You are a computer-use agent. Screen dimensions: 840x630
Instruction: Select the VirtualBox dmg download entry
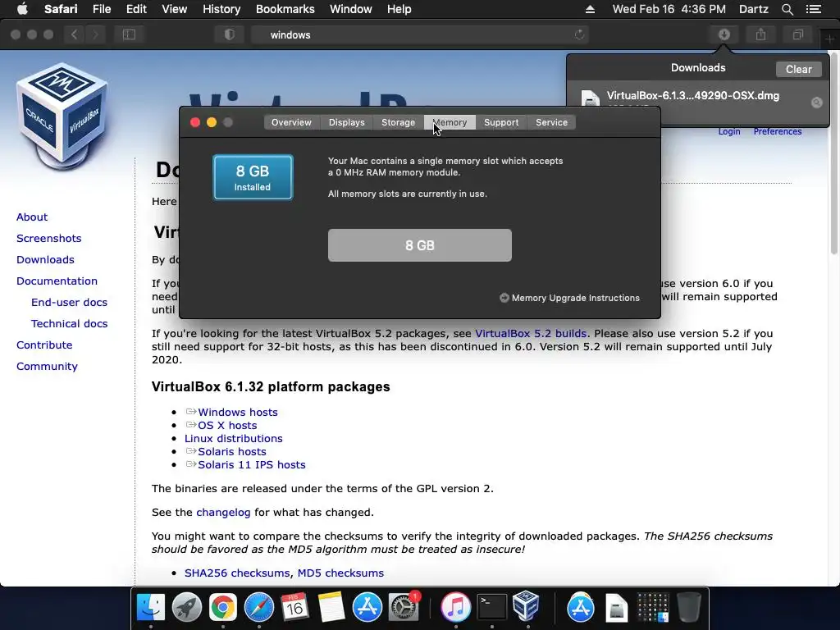pos(696,102)
